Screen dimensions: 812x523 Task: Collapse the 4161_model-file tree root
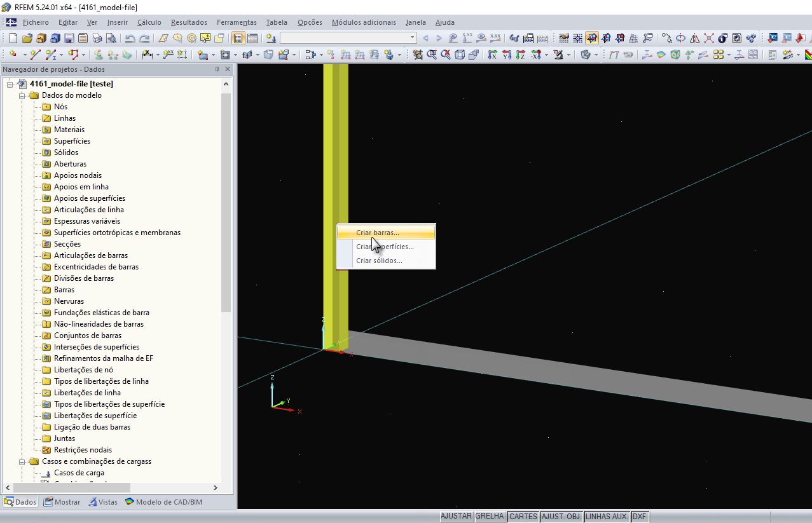coord(10,84)
